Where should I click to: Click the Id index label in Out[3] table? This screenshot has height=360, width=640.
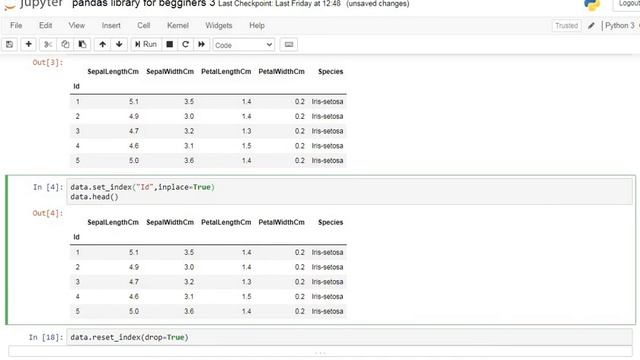(76, 86)
